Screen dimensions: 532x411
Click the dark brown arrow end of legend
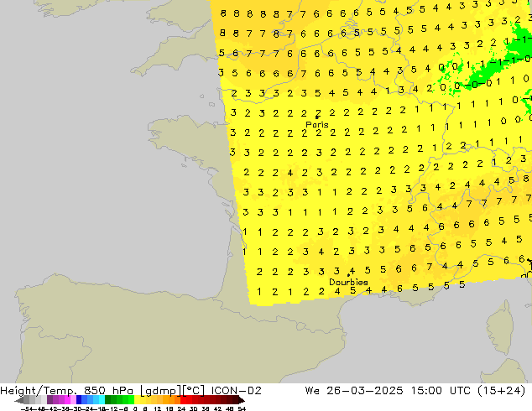point(242,400)
